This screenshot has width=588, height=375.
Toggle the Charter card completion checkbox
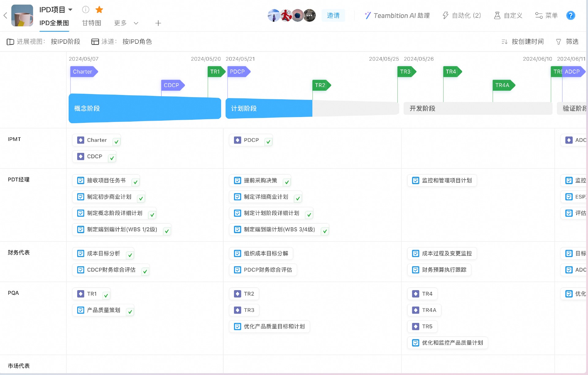(116, 142)
